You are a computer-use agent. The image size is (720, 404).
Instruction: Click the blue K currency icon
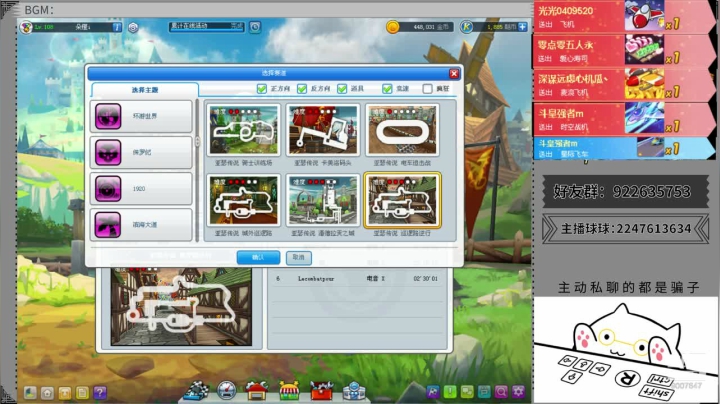467,27
